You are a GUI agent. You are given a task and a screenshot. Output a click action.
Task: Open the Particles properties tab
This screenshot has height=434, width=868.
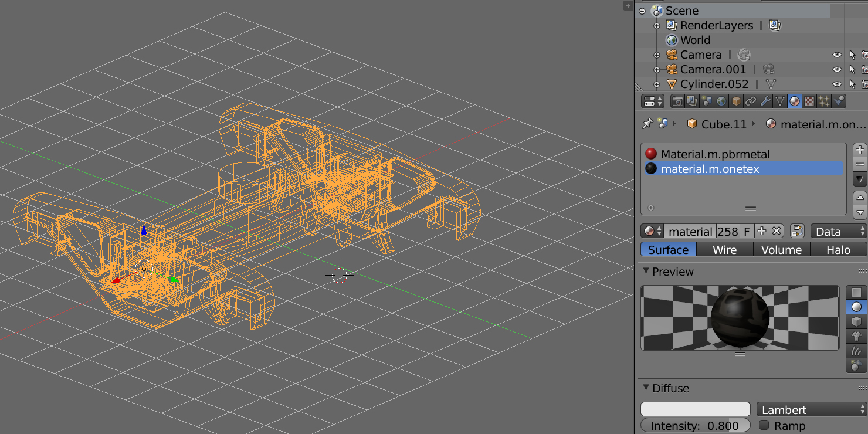click(824, 101)
